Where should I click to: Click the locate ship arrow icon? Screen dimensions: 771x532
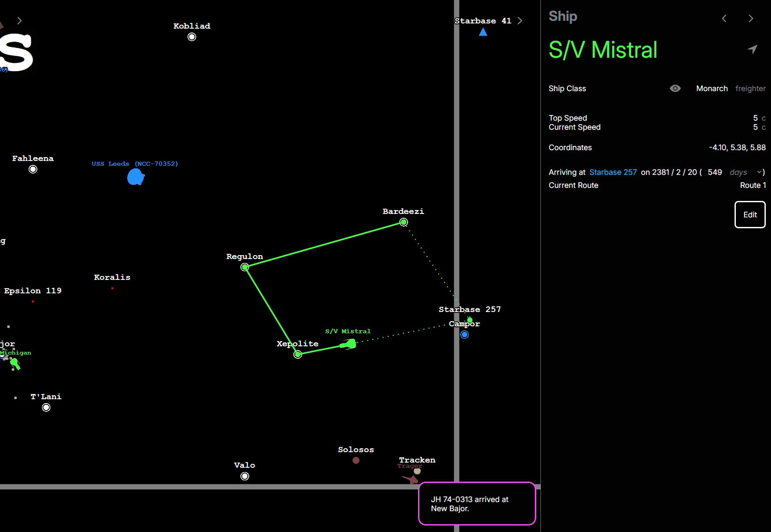point(752,49)
